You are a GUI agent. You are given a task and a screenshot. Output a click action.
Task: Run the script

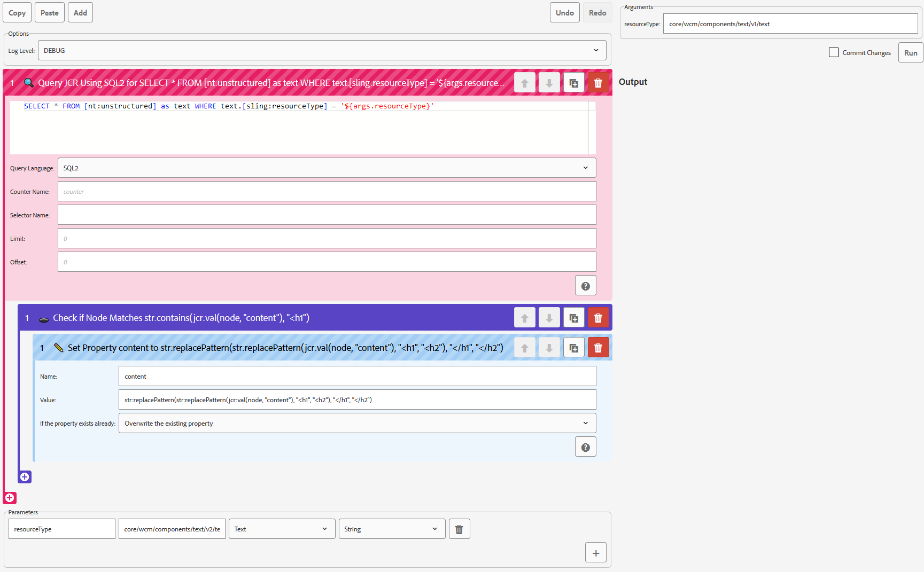coord(911,52)
